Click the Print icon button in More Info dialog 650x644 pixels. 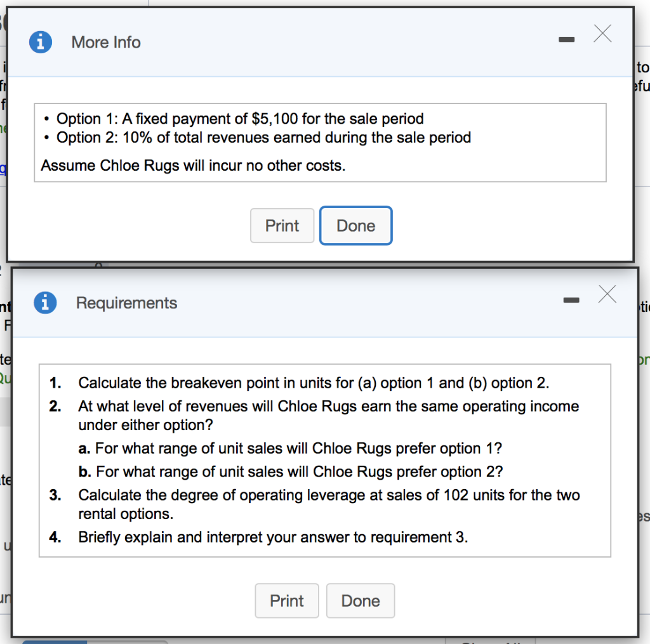coord(282,225)
